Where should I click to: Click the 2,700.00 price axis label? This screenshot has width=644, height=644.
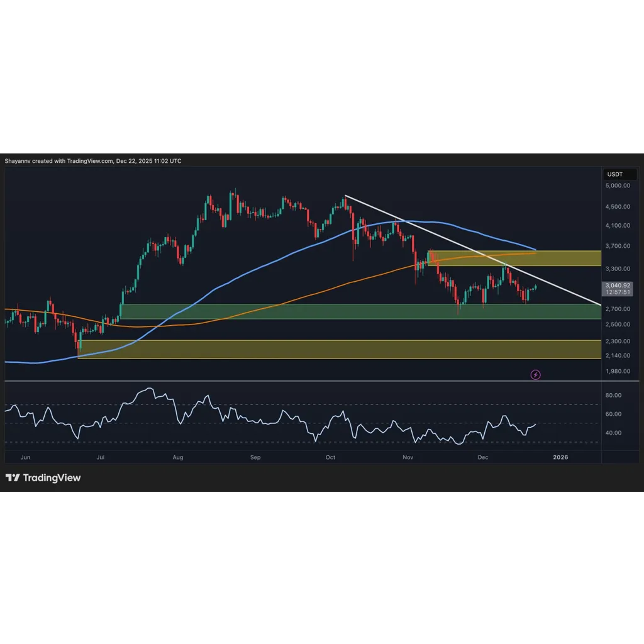coord(618,309)
